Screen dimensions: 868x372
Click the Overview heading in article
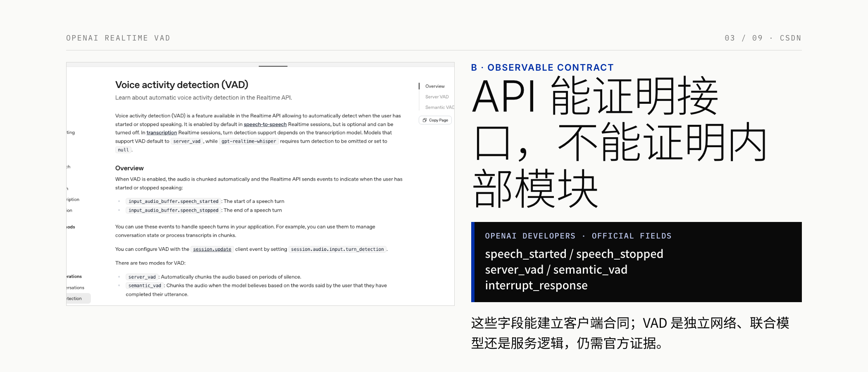click(129, 168)
